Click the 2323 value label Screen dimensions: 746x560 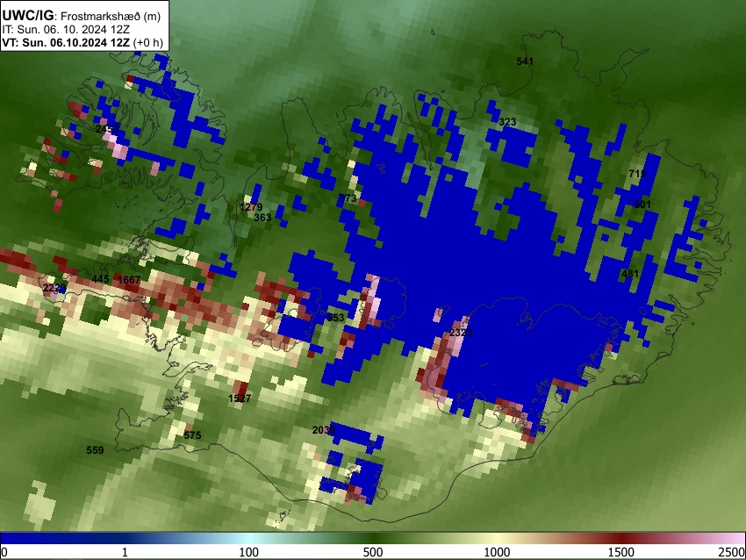coord(461,333)
